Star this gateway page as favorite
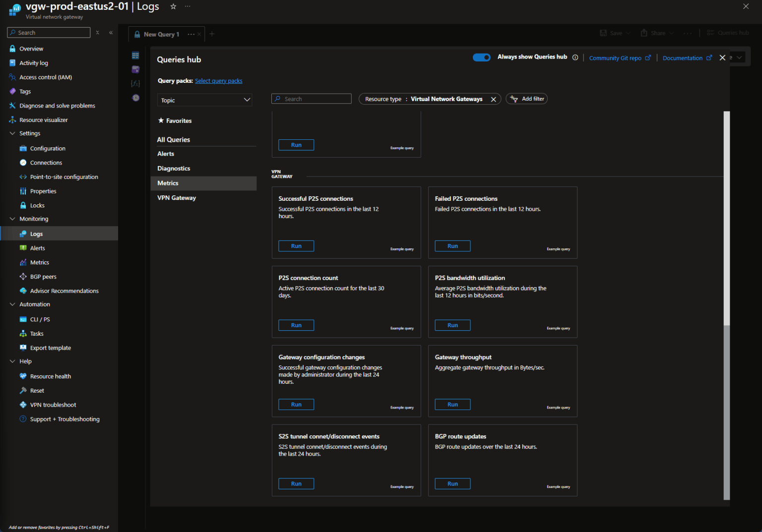 click(173, 6)
